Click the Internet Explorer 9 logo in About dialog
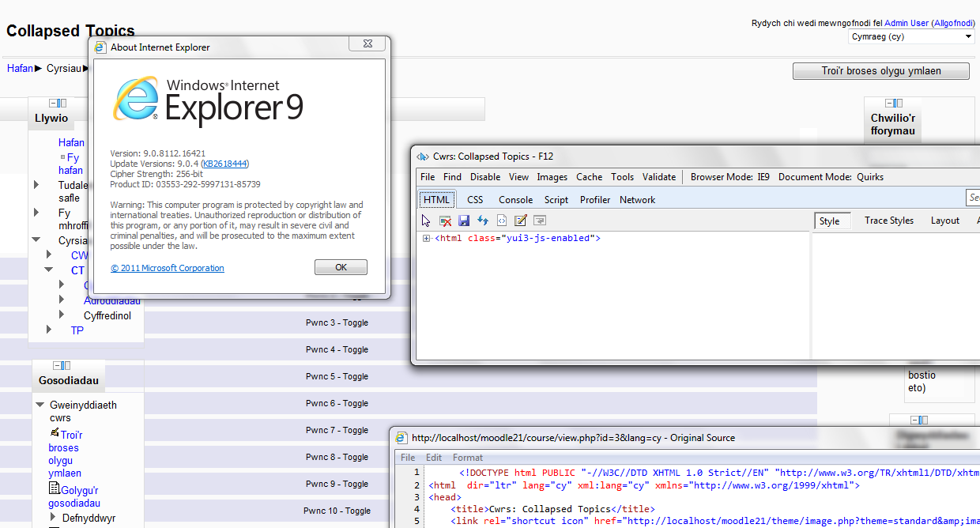The image size is (980, 528). pyautogui.click(x=138, y=99)
